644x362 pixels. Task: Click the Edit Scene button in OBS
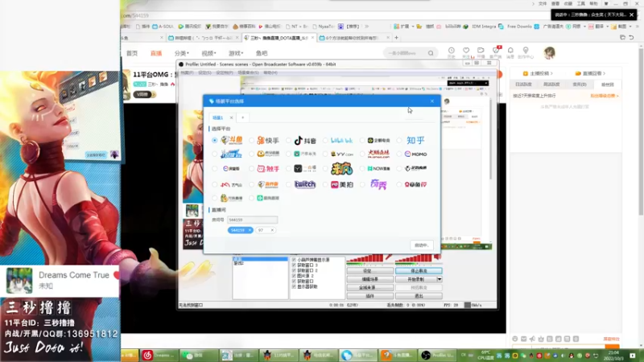[369, 279]
